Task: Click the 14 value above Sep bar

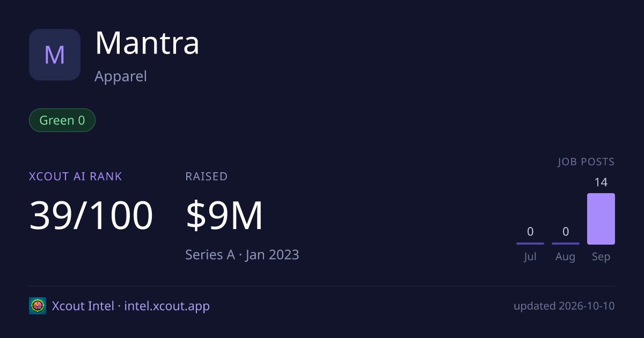Action: [601, 182]
